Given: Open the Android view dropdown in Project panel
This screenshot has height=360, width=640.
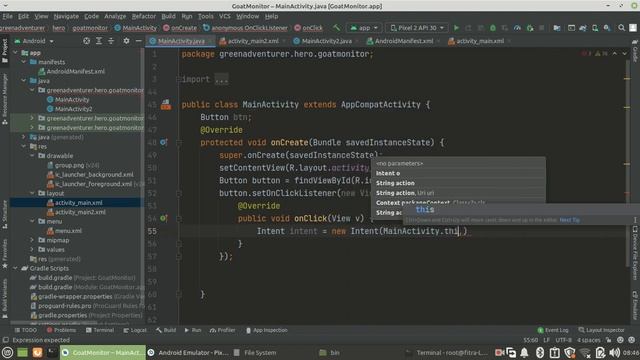Looking at the screenshot, I should (x=34, y=41).
